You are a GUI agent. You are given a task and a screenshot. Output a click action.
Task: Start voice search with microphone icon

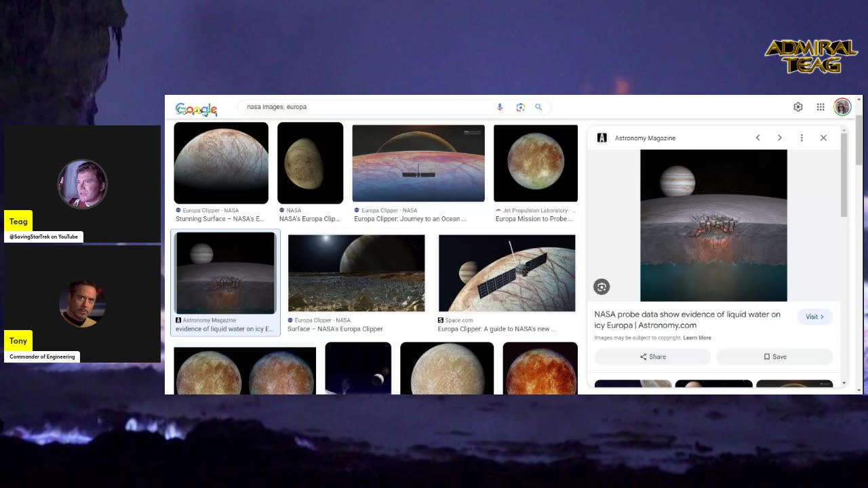[x=500, y=107]
